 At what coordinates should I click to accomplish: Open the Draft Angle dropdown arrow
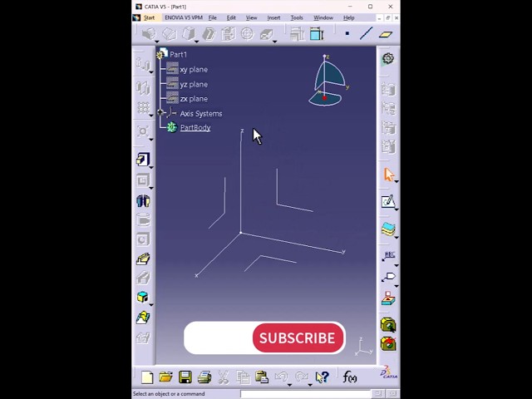tap(196, 42)
